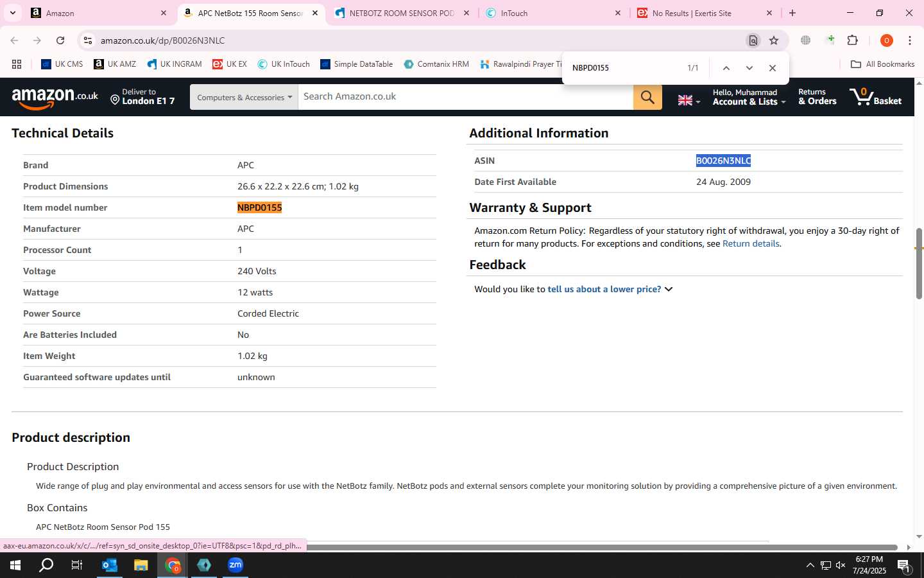This screenshot has width=924, height=578.
Task: Click the Google Lens icon in the address bar
Action: pyautogui.click(x=753, y=40)
